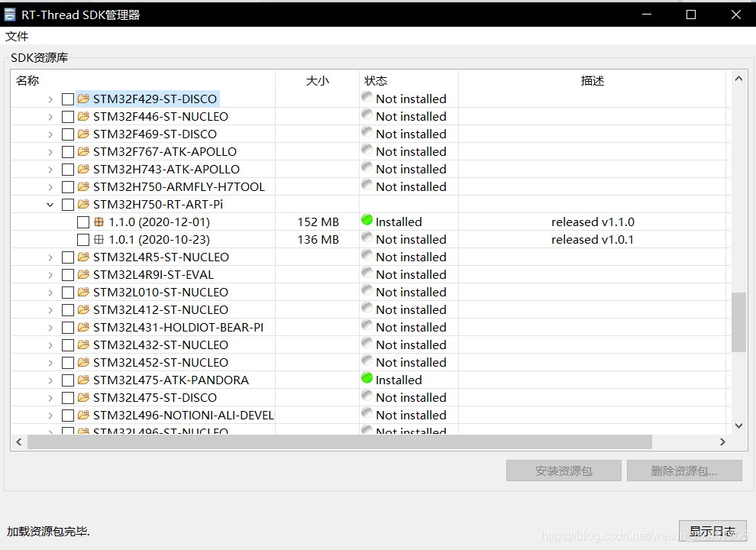Click the STM32L4R9I-ST-EVAL folder icon
Viewport: 756px width, 550px height.
click(x=83, y=274)
